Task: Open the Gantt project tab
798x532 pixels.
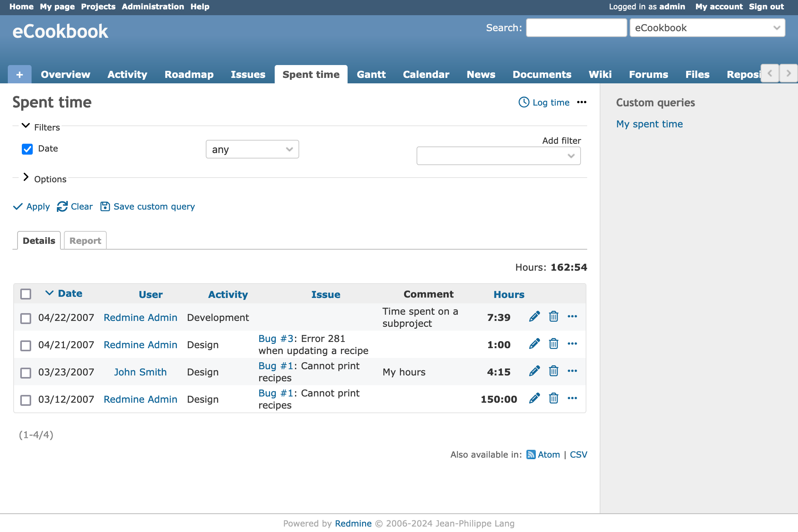Action: (x=371, y=74)
